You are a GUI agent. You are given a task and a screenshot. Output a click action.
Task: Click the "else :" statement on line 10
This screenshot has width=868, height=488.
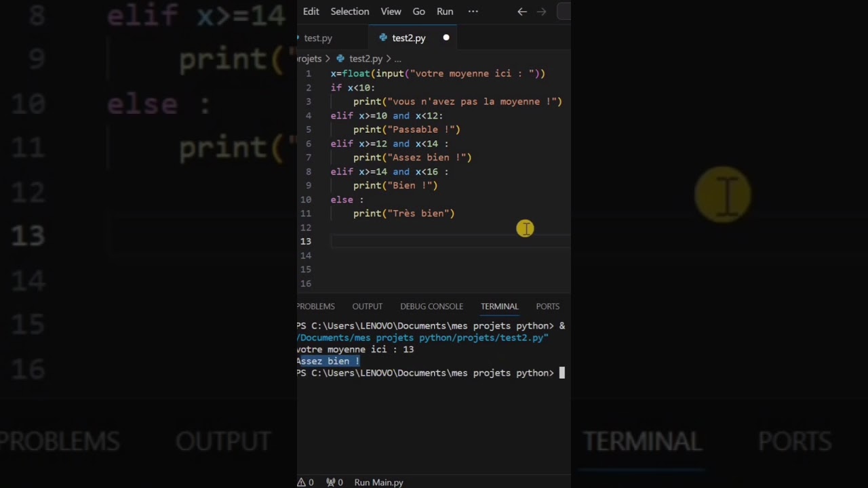[347, 200]
